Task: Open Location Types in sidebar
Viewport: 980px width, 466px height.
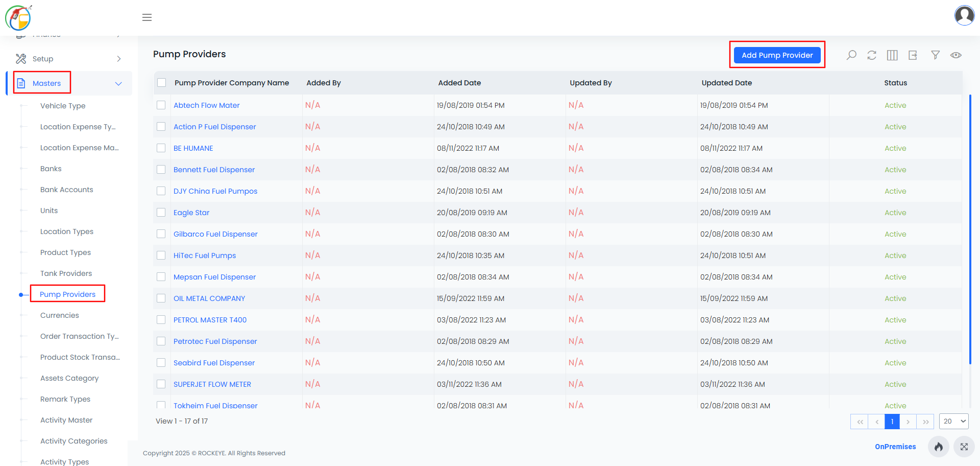Action: point(67,231)
